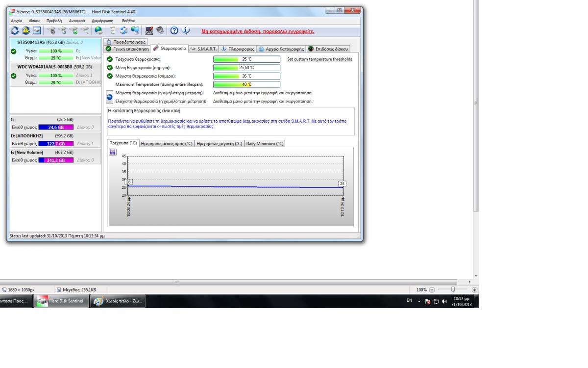588x368 pixels.
Task: Show hidden tray icons with the up arrow
Action: [419, 301]
